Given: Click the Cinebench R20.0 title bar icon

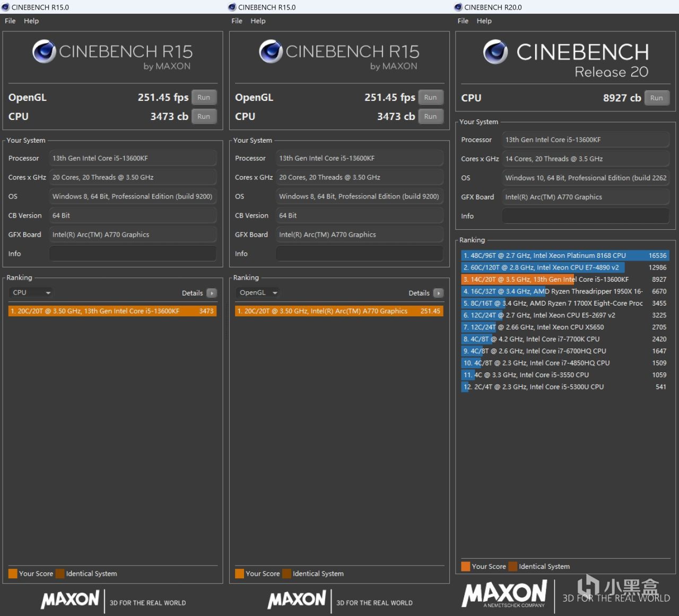Looking at the screenshot, I should click(458, 7).
